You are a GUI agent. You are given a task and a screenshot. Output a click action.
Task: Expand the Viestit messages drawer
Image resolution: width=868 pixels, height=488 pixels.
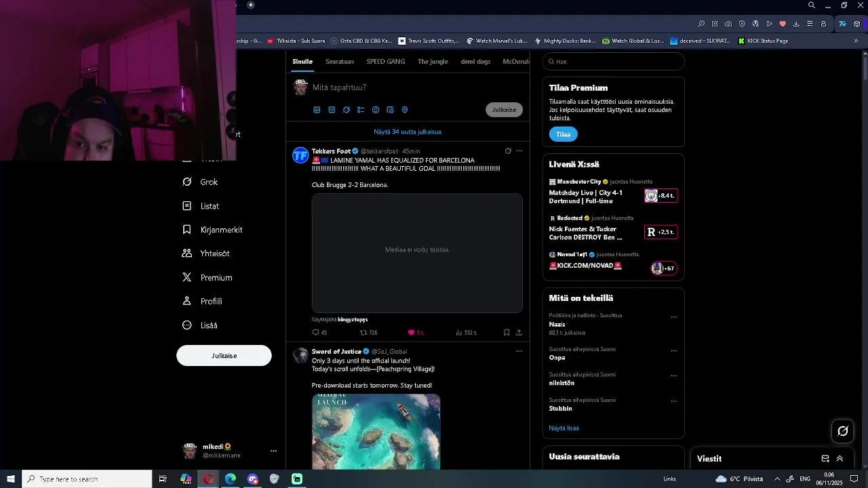coord(840,459)
